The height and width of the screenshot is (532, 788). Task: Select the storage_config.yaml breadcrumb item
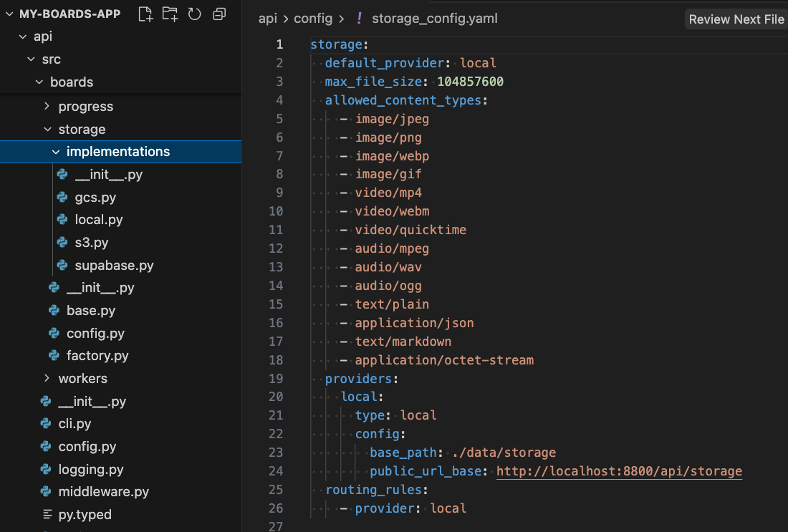tap(433, 19)
